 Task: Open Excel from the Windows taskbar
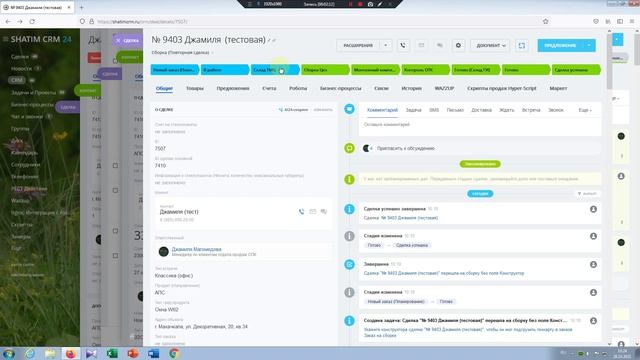tap(112, 353)
